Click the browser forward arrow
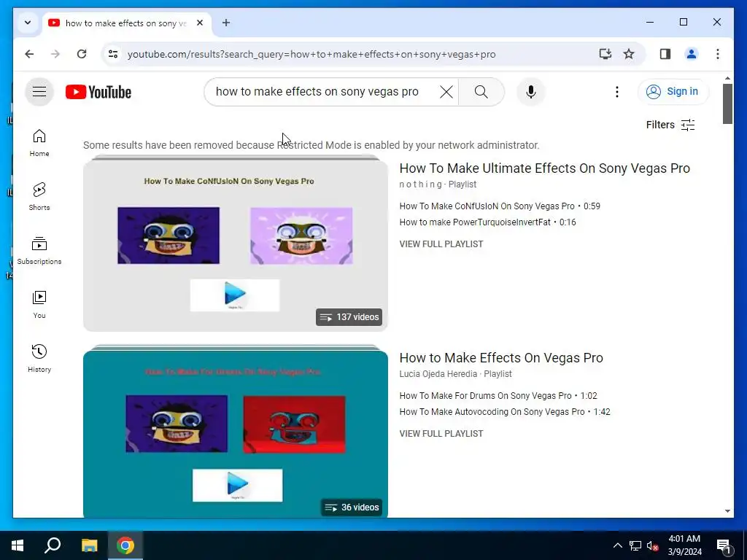The height and width of the screenshot is (560, 747). pyautogui.click(x=55, y=54)
